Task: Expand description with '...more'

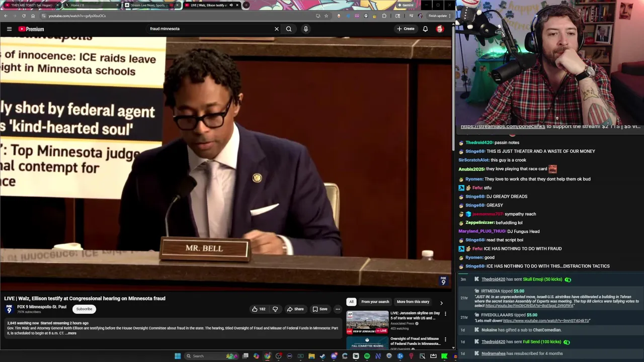Action: (x=71, y=333)
